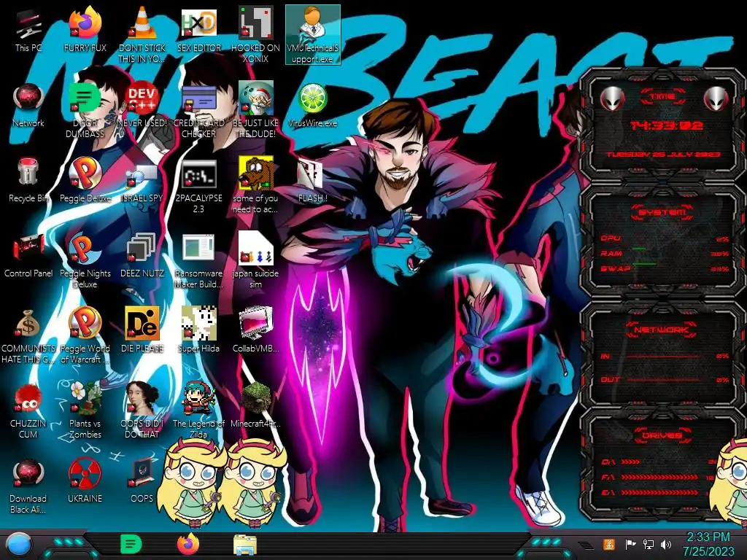Select the OOPS desktop shortcut
Viewport: 747px width, 560px height.
(142, 481)
